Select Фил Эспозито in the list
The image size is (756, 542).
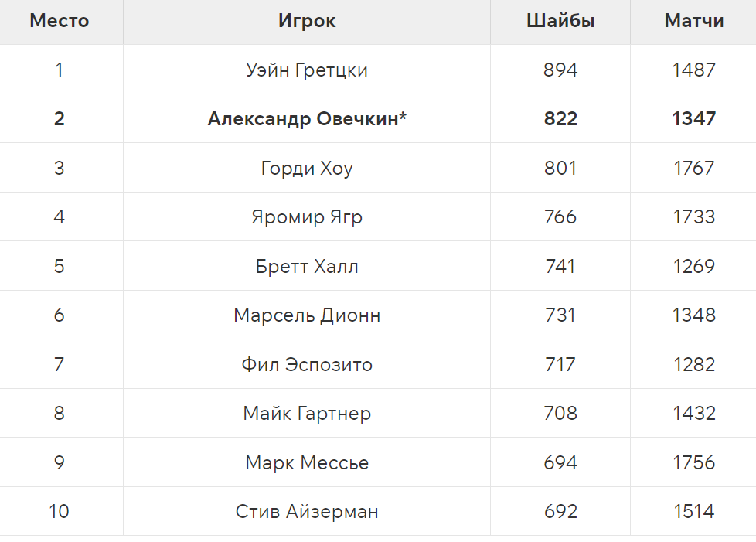click(307, 364)
